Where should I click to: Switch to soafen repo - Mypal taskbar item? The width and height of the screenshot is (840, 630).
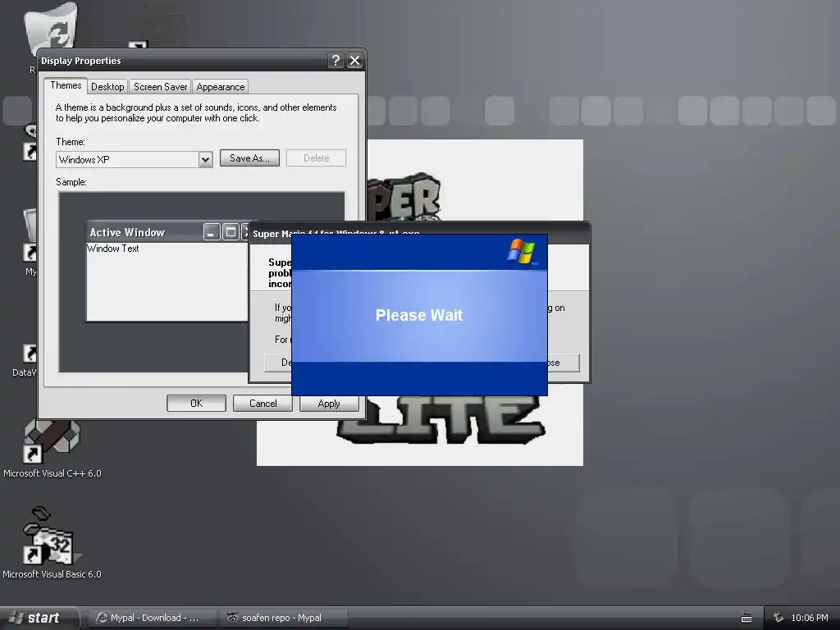(x=284, y=618)
